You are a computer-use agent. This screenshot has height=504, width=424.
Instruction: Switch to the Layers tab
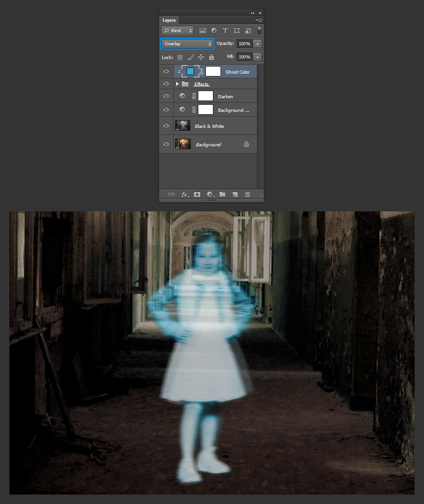tap(169, 20)
